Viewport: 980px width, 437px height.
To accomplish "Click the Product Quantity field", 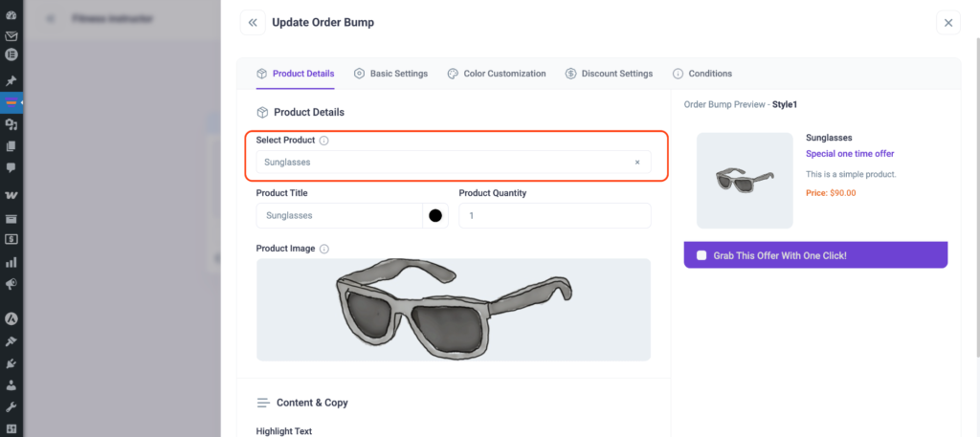I will point(555,215).
